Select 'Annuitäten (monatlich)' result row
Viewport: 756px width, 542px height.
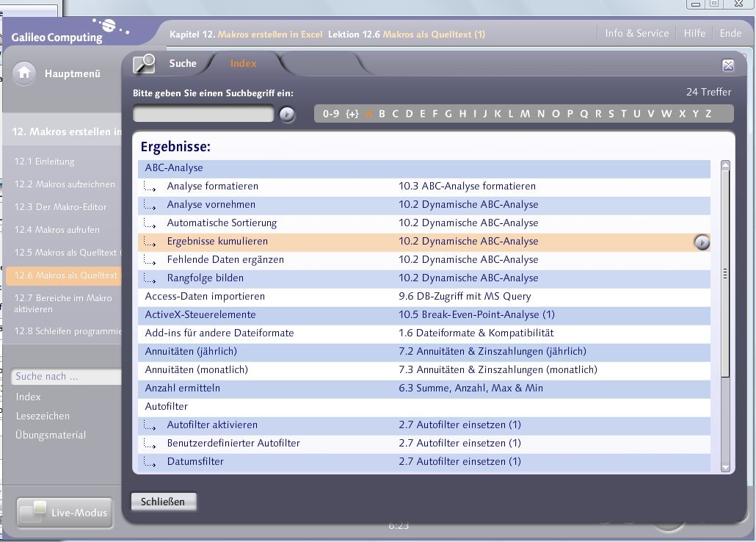pyautogui.click(x=424, y=369)
